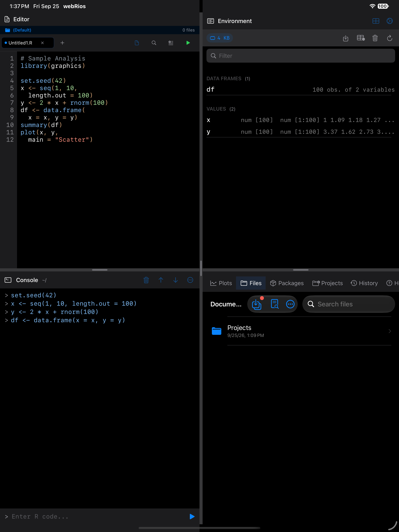Click the Search files field
This screenshot has width=399, height=532.
[349, 304]
